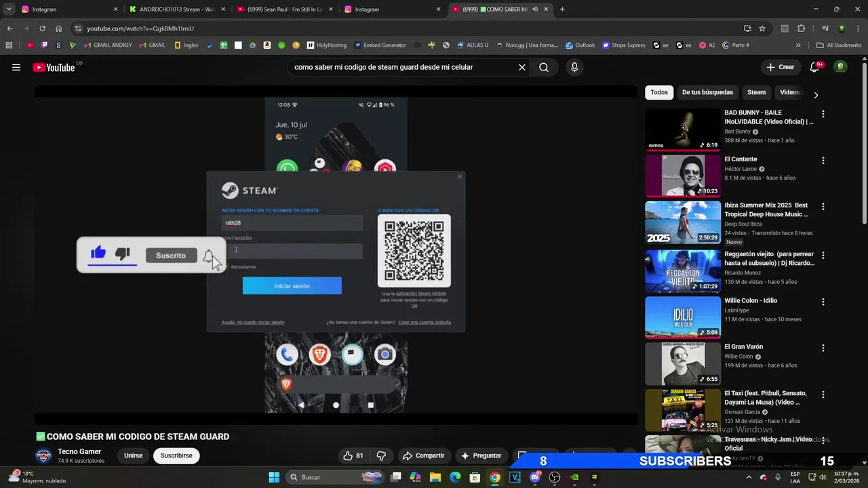
Task: Open the Windows Start menu
Action: coord(274,477)
